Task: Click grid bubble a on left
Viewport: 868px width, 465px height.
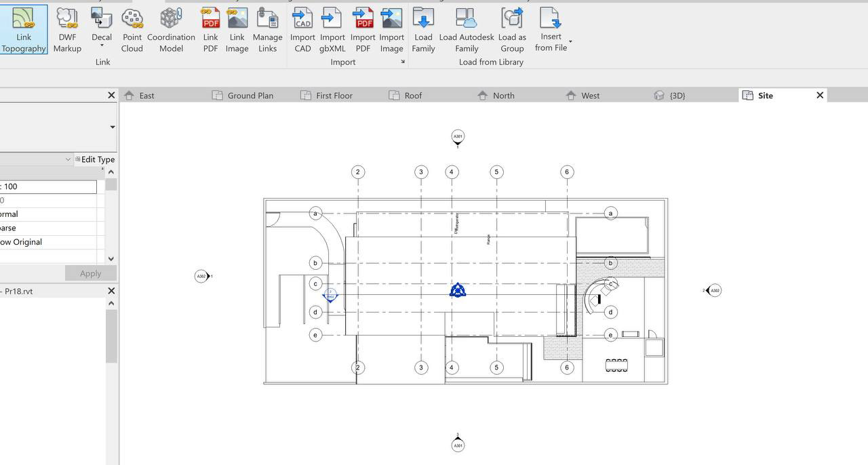Action: click(315, 214)
